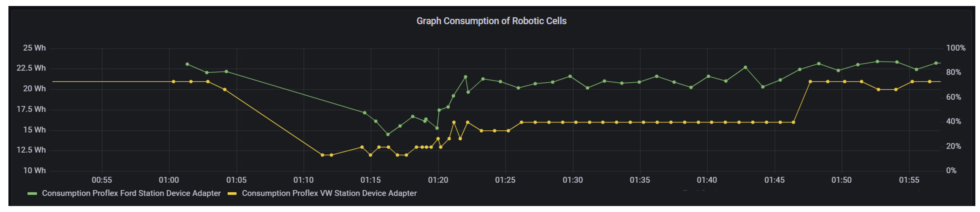Click the first yellow data point just after 01:00
Screen dimensions: 980x212
(174, 81)
